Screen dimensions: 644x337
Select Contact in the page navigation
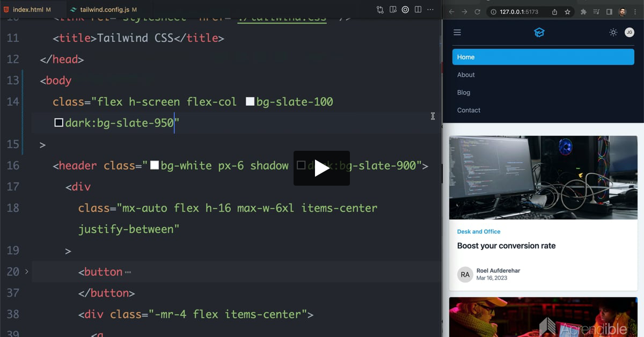point(469,110)
